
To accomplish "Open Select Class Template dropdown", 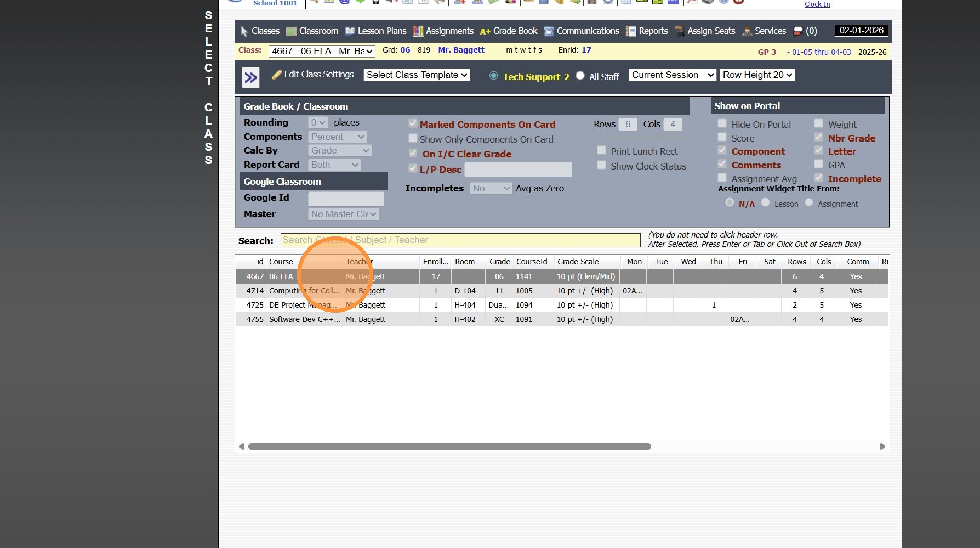I will tap(417, 75).
